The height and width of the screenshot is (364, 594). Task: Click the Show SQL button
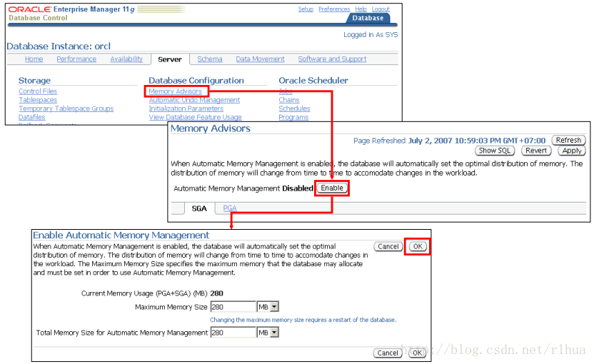coord(494,151)
